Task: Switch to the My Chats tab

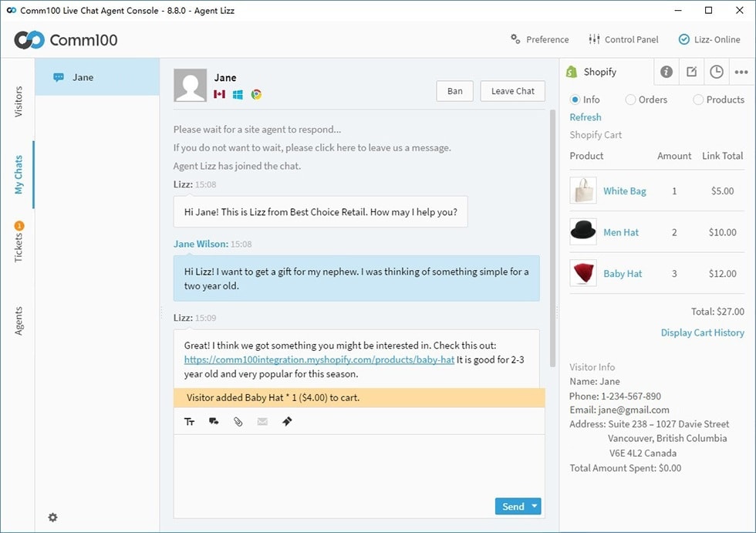Action: point(18,174)
